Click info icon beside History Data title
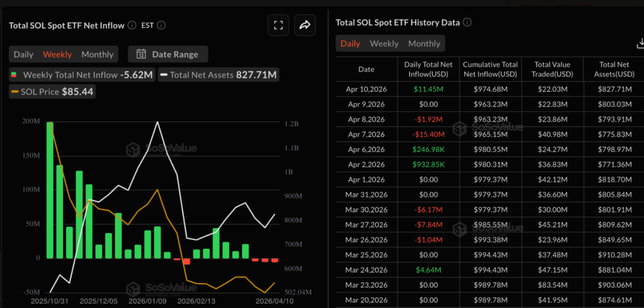644x308 pixels. 467,23
